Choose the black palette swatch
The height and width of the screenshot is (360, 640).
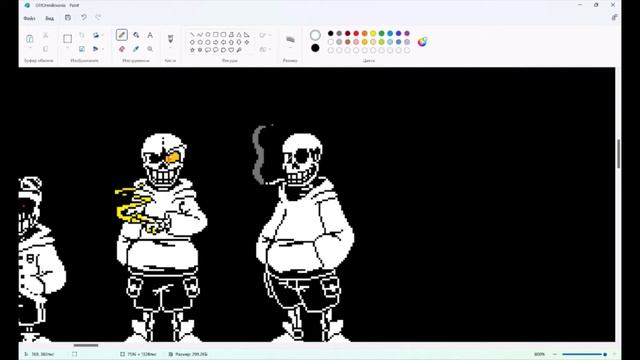pyautogui.click(x=331, y=33)
